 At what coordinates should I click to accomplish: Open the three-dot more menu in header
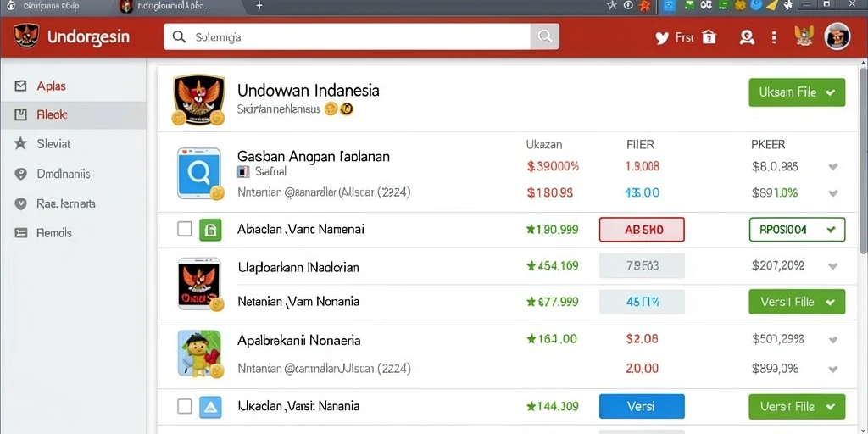(x=774, y=37)
